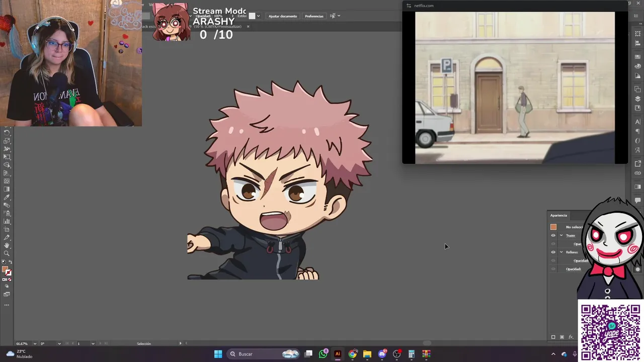Add new stroke in Apariencia panel
Screen dimensions: 644x362
tap(553, 337)
